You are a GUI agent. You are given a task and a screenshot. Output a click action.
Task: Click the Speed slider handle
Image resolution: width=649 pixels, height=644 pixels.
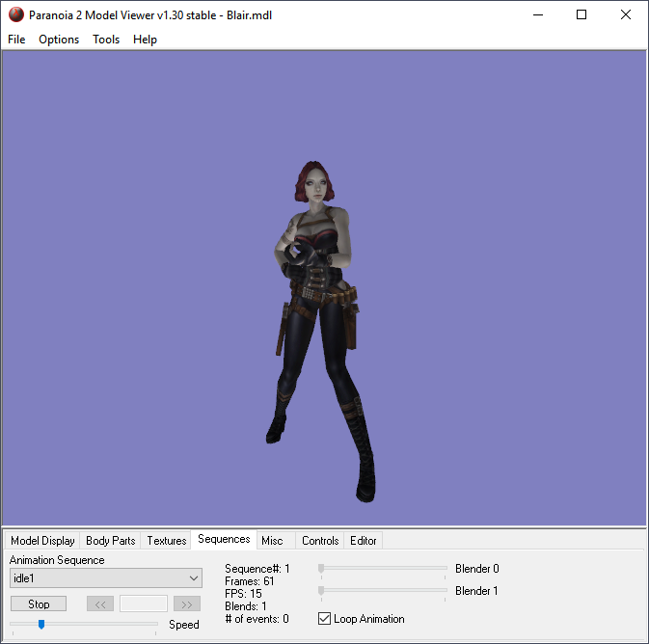(x=41, y=624)
